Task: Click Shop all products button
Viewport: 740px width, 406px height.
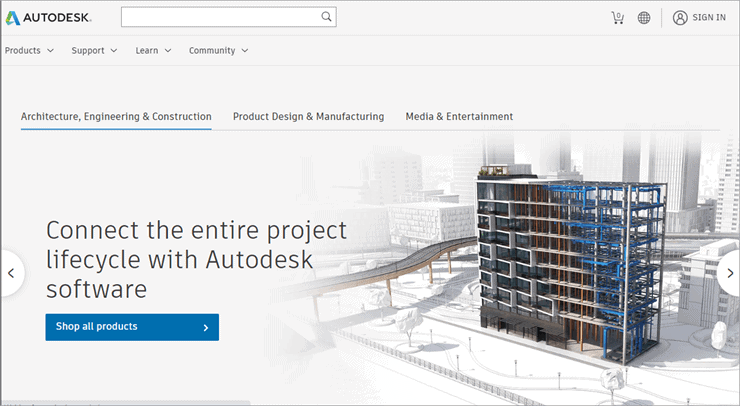Action: click(x=132, y=327)
